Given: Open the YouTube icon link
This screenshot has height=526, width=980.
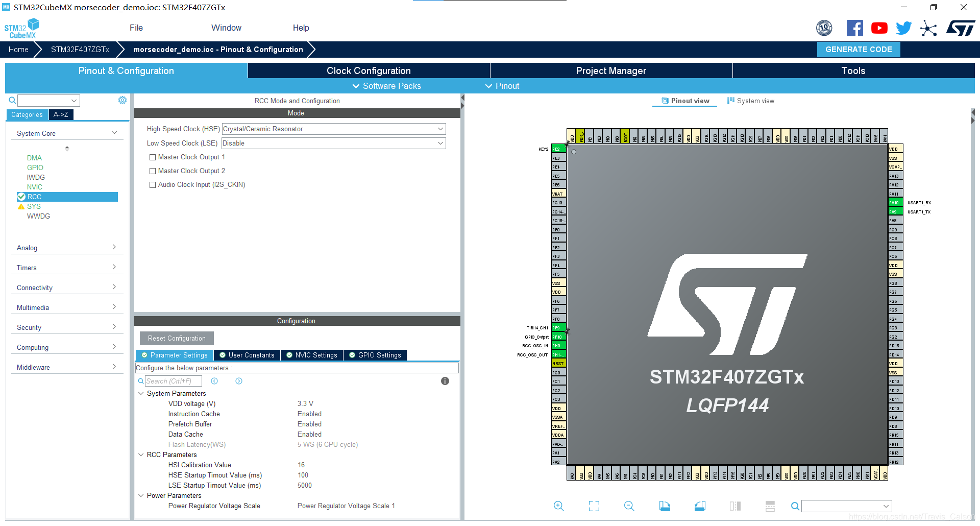Looking at the screenshot, I should tap(879, 28).
